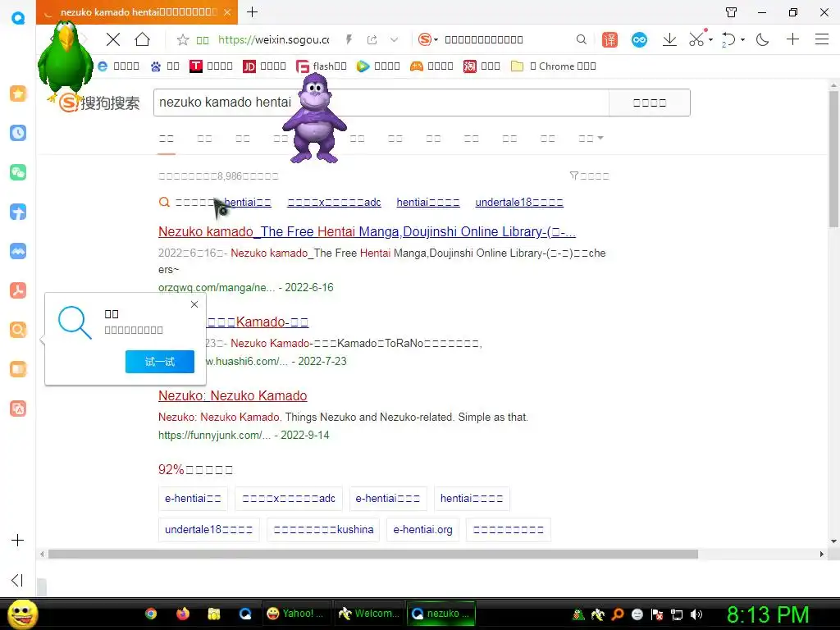
Task: Open the Sogou search engine selector dropdown
Action: click(x=428, y=39)
